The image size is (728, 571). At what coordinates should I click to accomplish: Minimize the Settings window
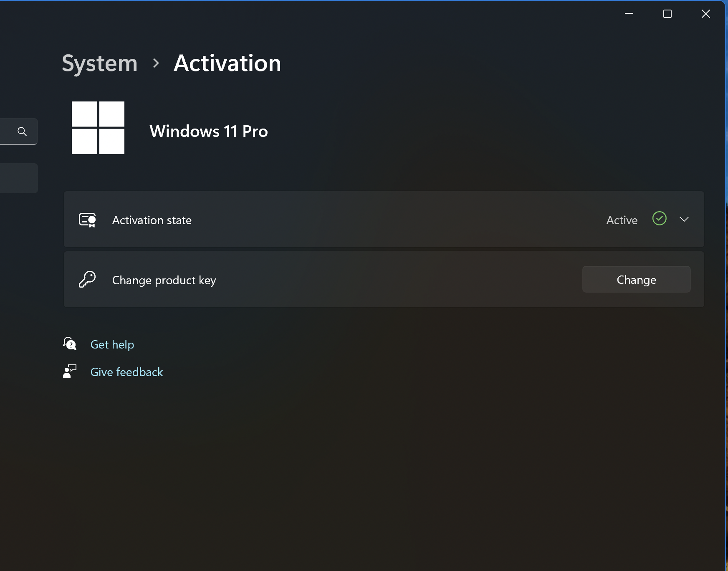[x=629, y=14]
